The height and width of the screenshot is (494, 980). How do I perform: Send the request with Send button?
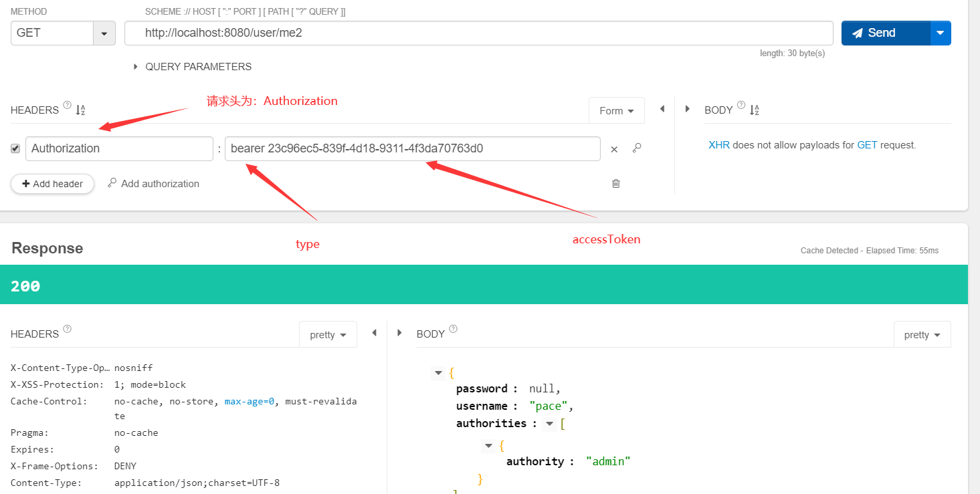(885, 33)
